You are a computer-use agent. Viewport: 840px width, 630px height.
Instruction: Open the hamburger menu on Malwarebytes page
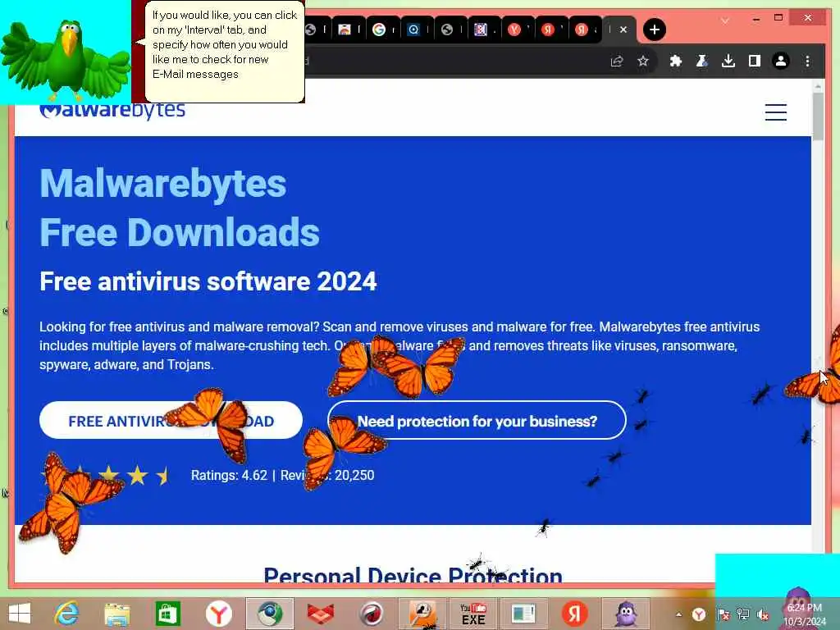(x=775, y=112)
